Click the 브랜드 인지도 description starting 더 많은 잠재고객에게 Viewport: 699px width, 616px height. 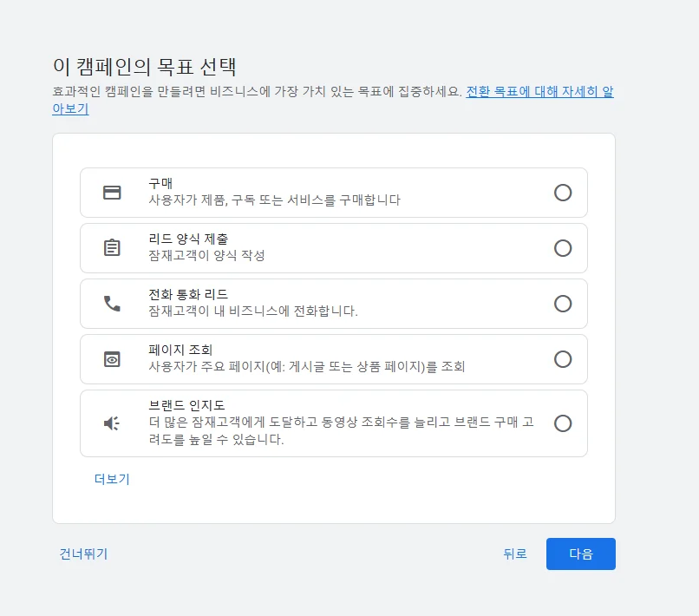pyautogui.click(x=341, y=430)
